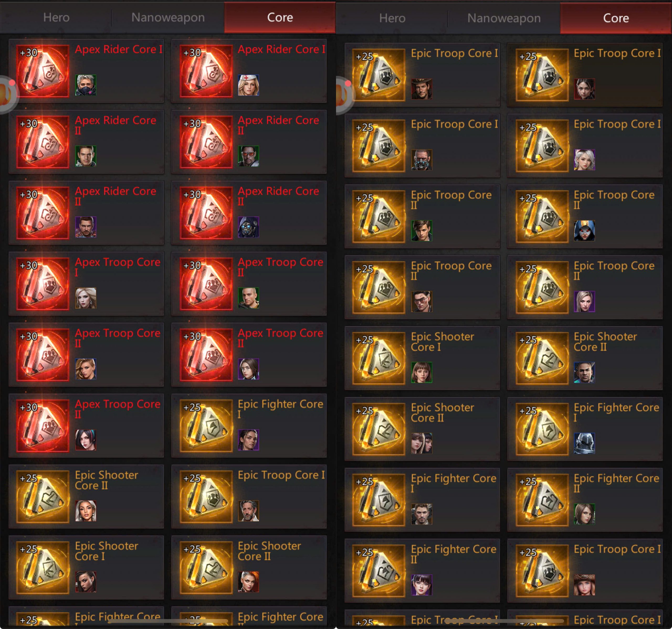This screenshot has height=629, width=672.
Task: Click the red-eyed hooded hero portrait
Action: [584, 231]
